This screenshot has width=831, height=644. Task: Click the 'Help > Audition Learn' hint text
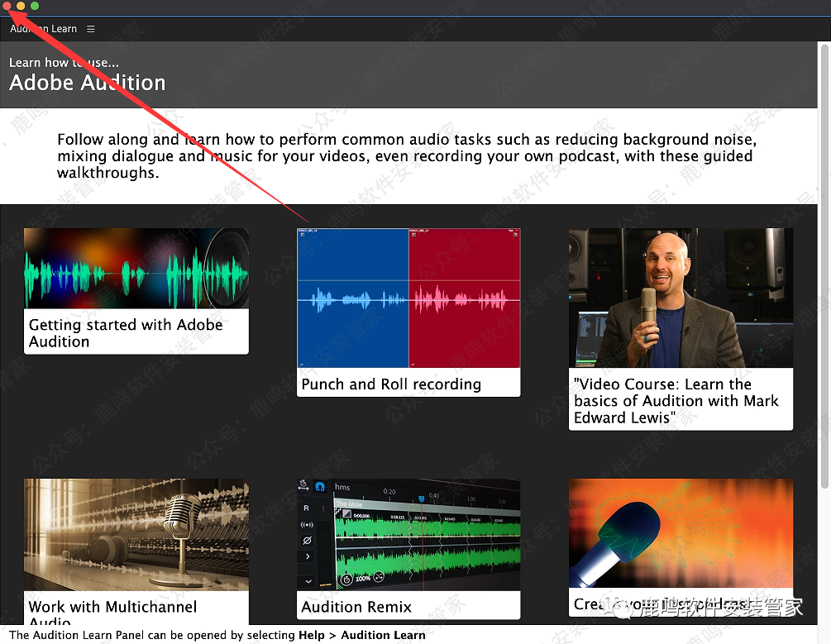[x=362, y=635]
